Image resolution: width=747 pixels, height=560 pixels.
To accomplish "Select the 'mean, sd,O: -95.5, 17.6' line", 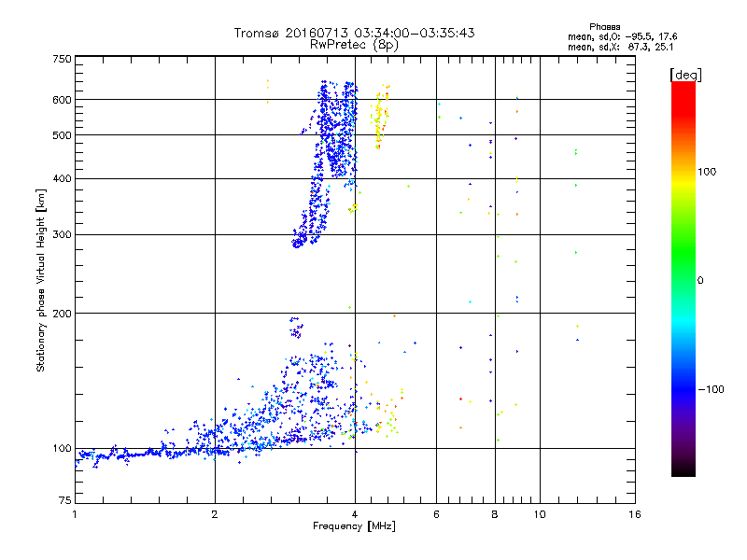I will pos(622,36).
